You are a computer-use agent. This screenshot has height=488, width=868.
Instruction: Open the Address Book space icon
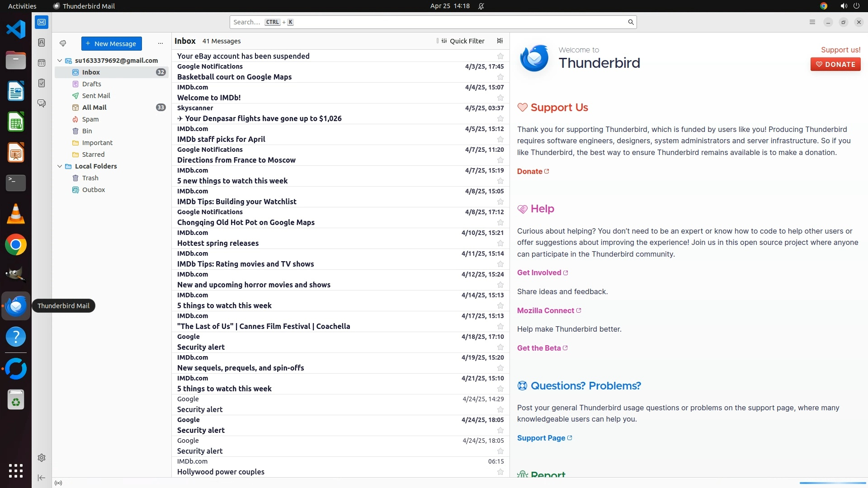click(42, 42)
